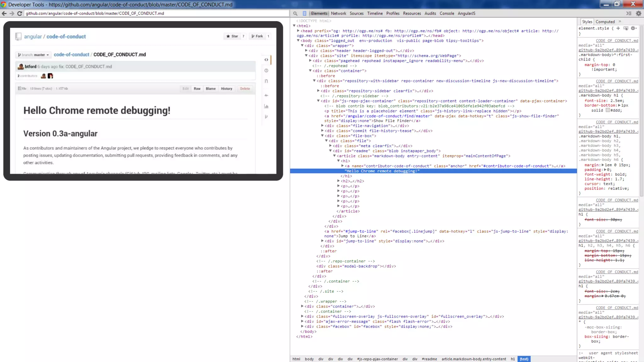Open the DevTools settings gear
Viewport: 644px width, 362px height.
point(638,14)
